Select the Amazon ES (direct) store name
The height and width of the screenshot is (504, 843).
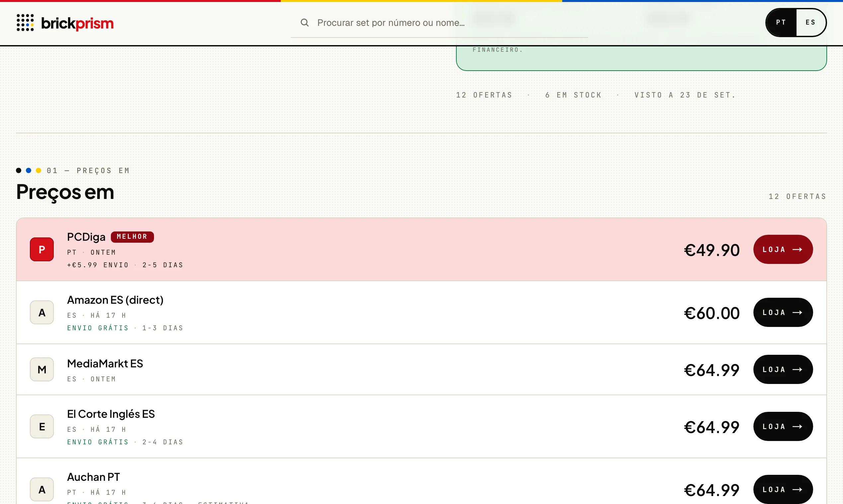[115, 300]
